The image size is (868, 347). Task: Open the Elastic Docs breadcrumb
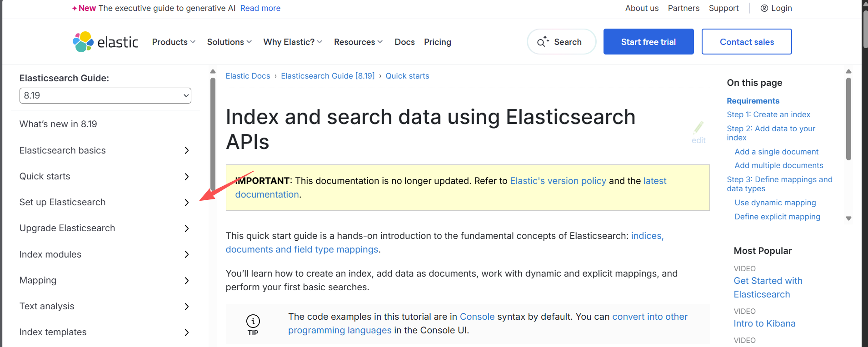click(248, 76)
